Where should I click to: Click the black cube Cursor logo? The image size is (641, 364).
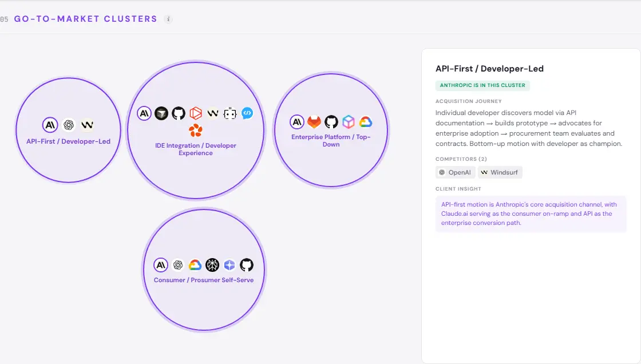pos(161,113)
